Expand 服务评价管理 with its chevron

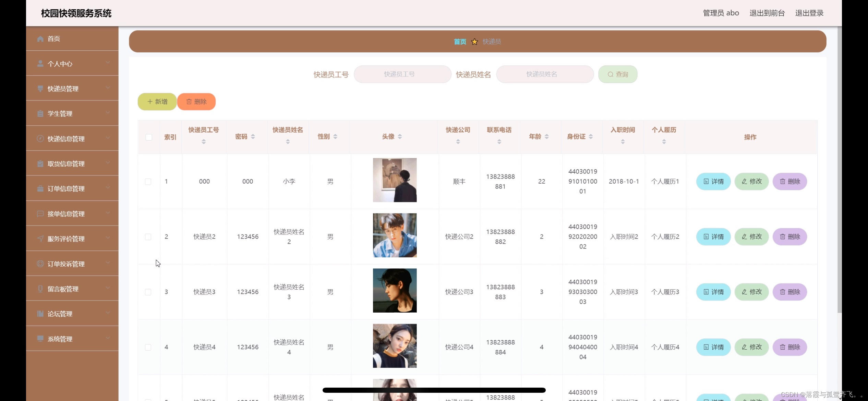tap(108, 238)
